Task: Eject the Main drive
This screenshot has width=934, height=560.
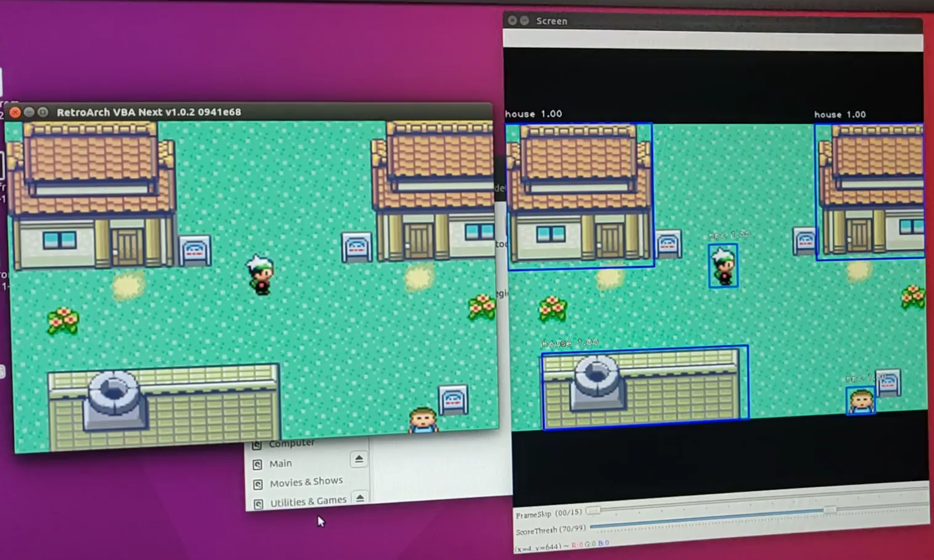Action: coord(359,459)
